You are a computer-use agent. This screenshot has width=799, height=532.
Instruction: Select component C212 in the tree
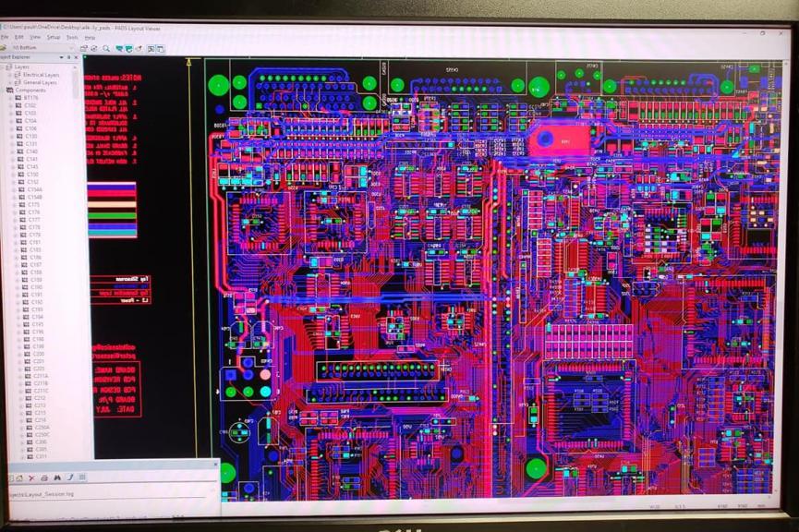40,397
